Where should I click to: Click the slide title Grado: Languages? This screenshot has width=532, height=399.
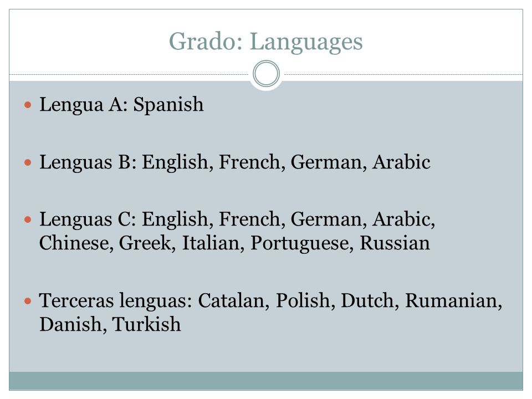tap(265, 42)
